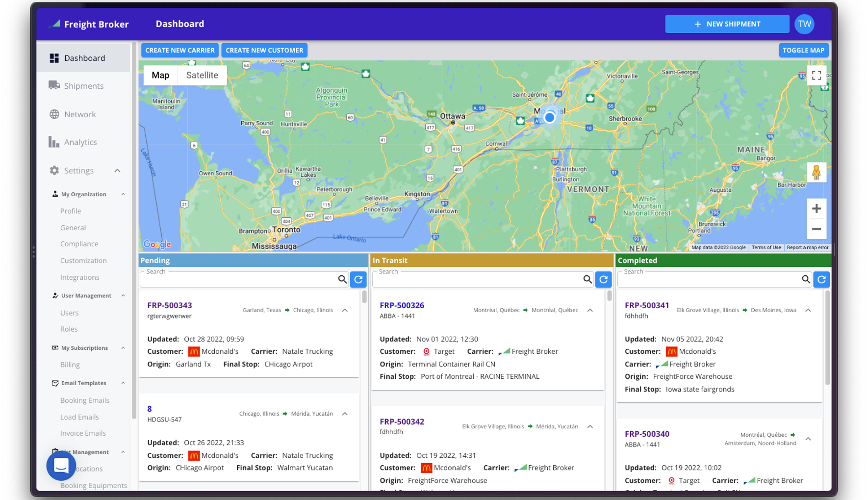Image resolution: width=868 pixels, height=500 pixels.
Task: Refresh the Completed shipments list
Action: point(822,280)
